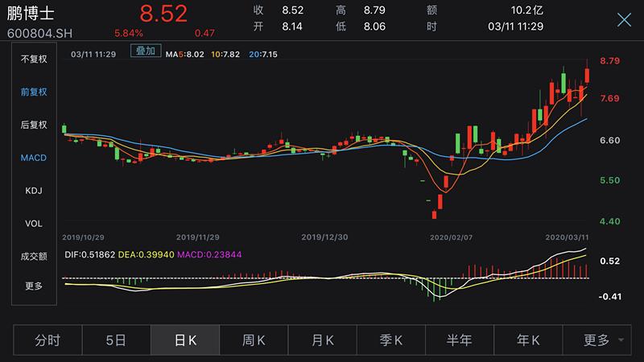Click the 2019/10/29 date marker
The image size is (644, 362).
[x=83, y=237]
